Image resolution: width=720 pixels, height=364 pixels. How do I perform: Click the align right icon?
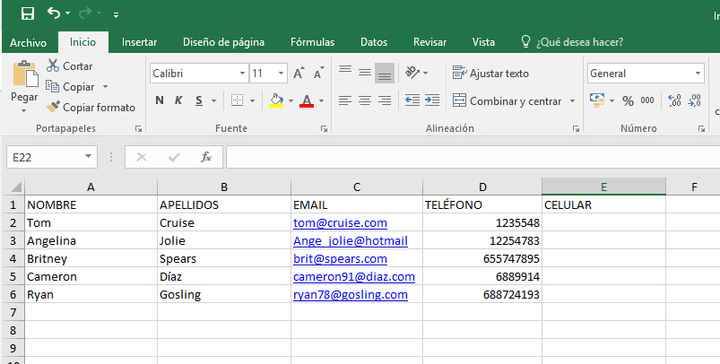click(x=384, y=101)
